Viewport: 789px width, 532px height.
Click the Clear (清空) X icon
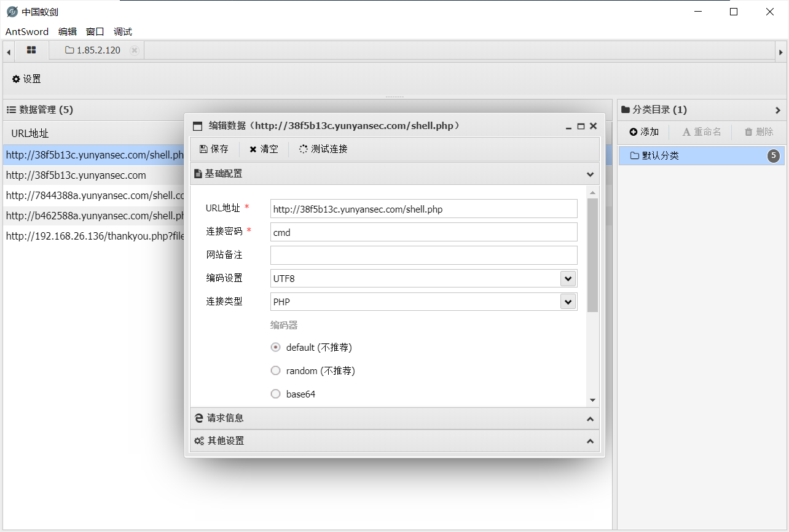click(x=253, y=149)
